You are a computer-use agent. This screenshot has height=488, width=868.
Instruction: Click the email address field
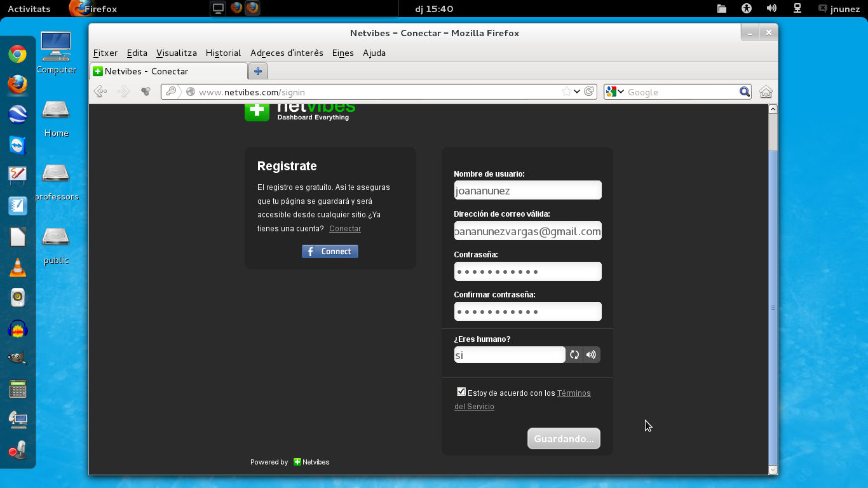pos(527,231)
